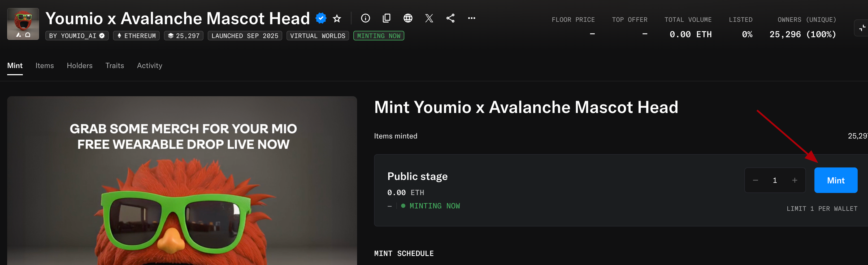This screenshot has height=265, width=868.
Task: Click the share icon
Action: click(450, 18)
